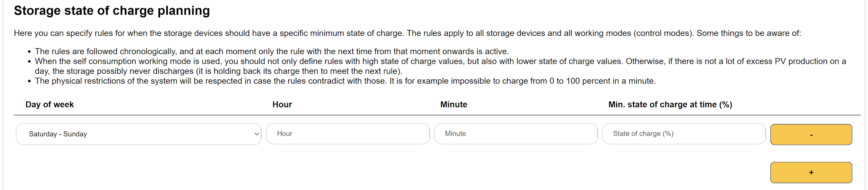The image size is (868, 190).
Task: Click the 'Saturday - Sunday' selected value text
Action: point(58,134)
